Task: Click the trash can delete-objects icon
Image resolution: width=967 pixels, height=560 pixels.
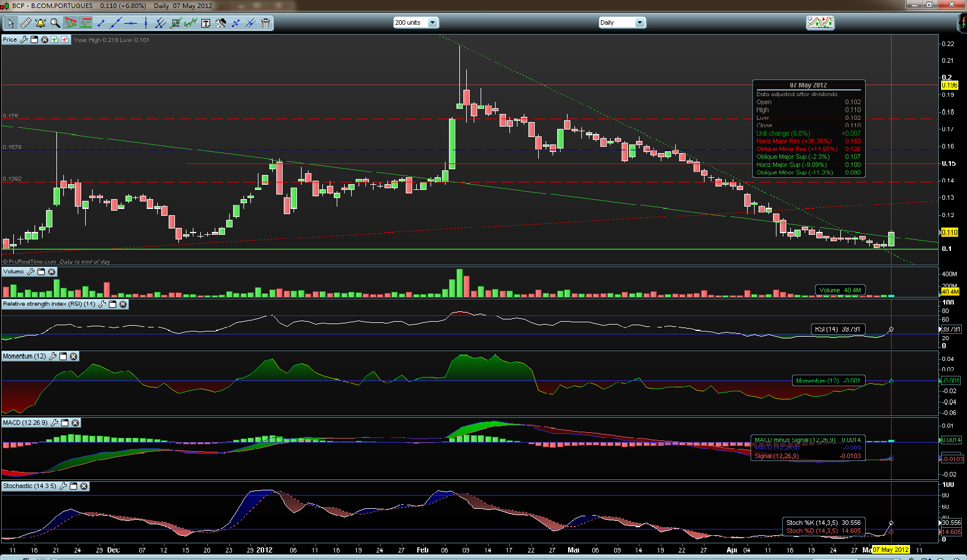Action: (265, 23)
